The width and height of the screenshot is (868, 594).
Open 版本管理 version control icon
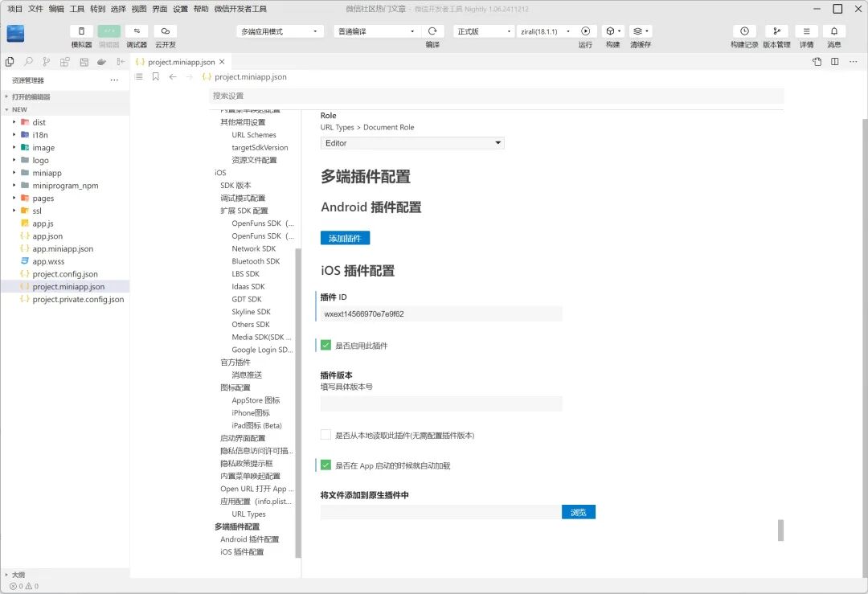pos(776,31)
